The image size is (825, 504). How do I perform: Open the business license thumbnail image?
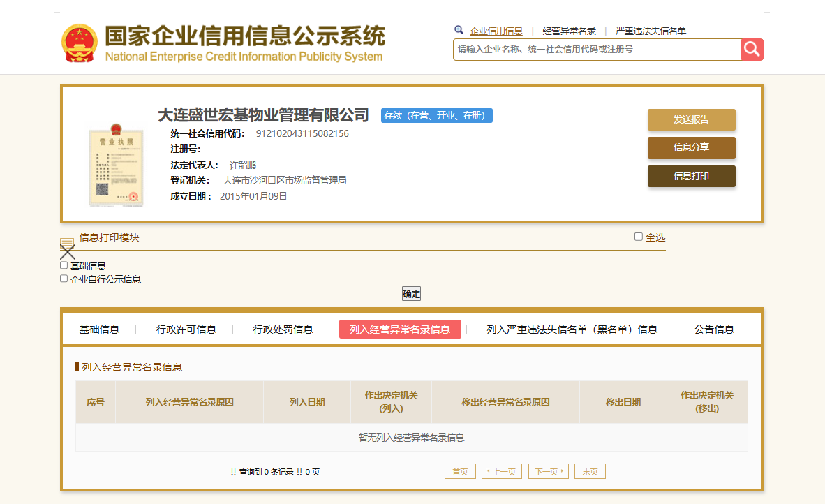click(116, 165)
